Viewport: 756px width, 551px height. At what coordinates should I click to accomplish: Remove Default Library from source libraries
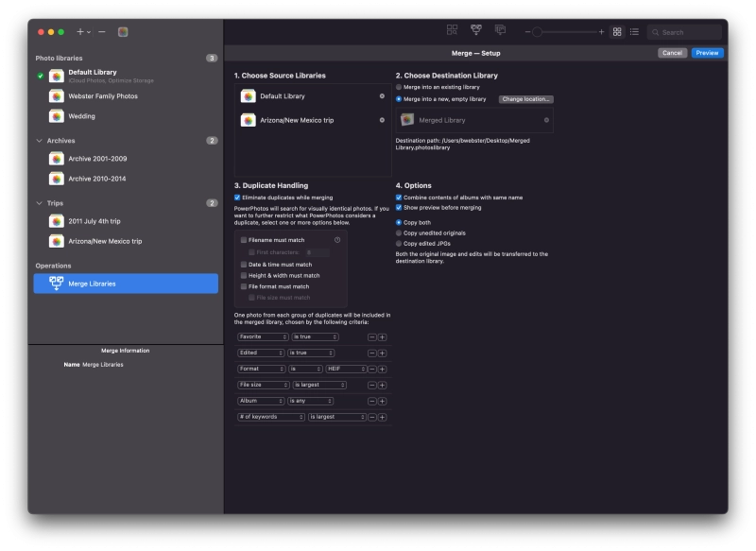tap(382, 96)
